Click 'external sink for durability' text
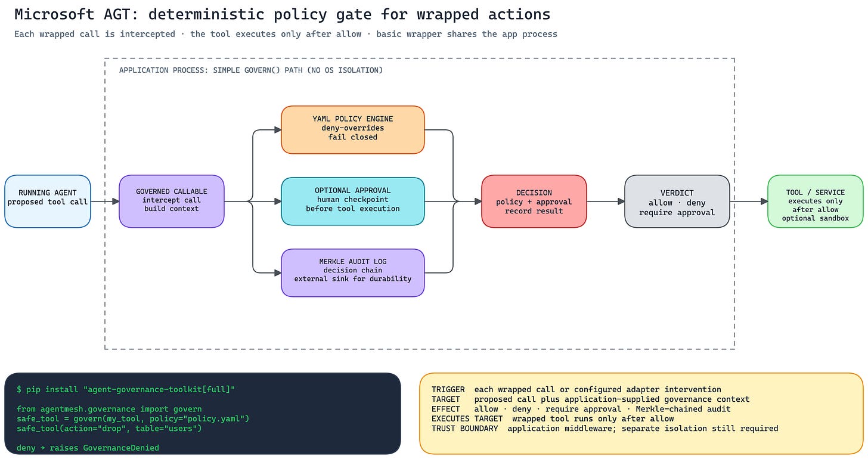The width and height of the screenshot is (868, 459). [353, 278]
